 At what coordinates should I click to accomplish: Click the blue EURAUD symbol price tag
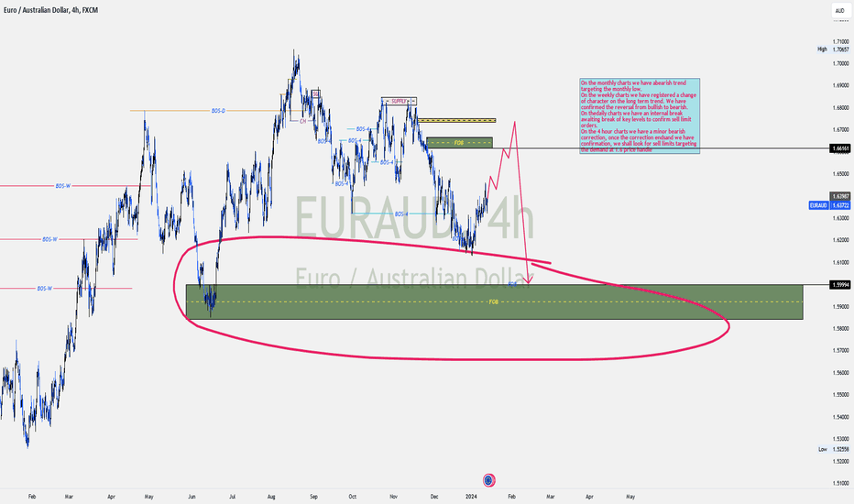coord(818,205)
